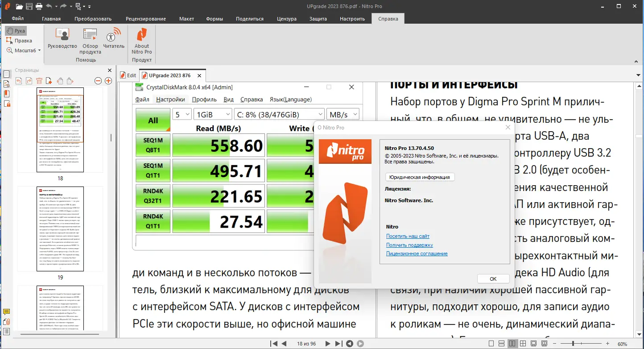Select the page 18 thumbnail
Viewport: 644px width, 349px height.
click(60, 130)
